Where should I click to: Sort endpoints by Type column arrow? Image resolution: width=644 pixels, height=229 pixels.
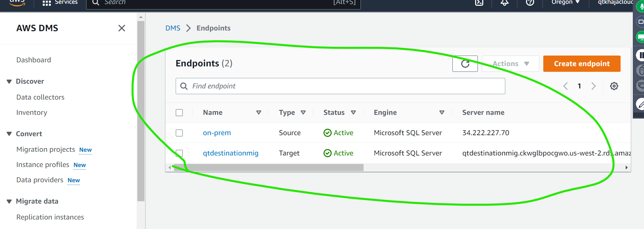[x=303, y=112]
